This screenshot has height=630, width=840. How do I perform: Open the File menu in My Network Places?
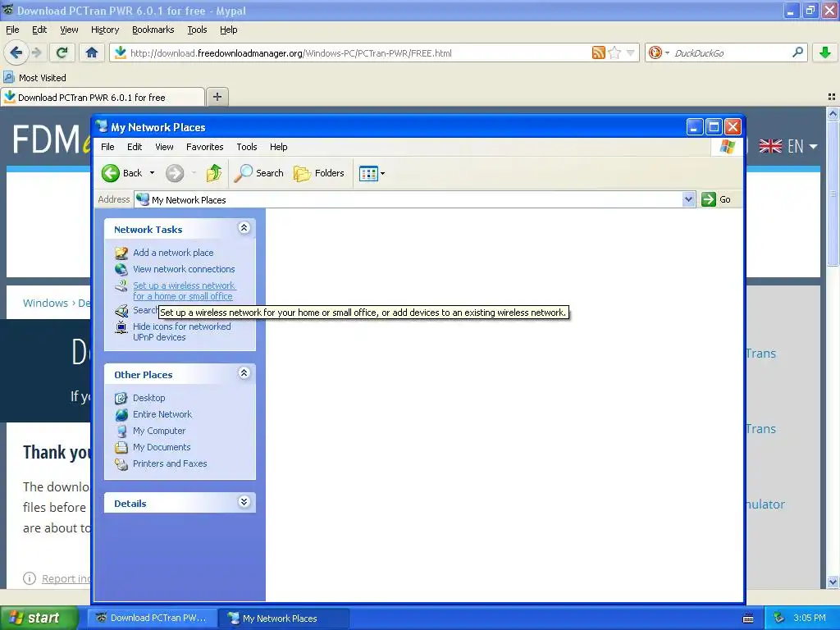tap(107, 147)
